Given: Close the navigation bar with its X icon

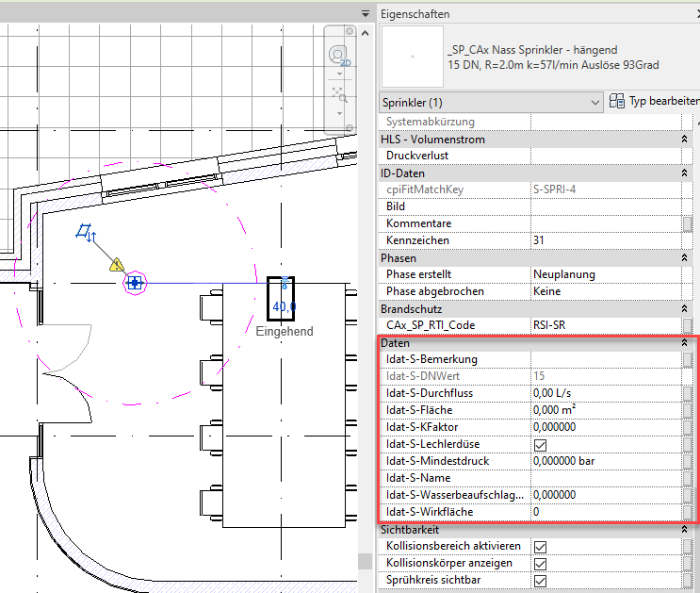Looking at the screenshot, I should [350, 31].
